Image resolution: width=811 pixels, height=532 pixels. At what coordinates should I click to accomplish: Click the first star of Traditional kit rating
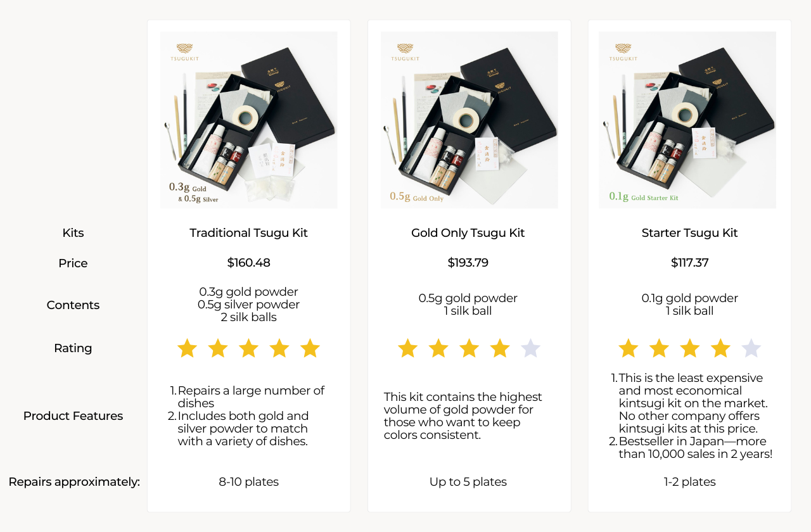(187, 348)
